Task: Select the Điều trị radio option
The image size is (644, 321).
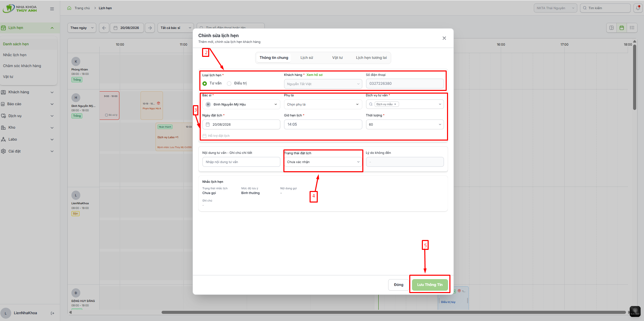Action: (229, 83)
